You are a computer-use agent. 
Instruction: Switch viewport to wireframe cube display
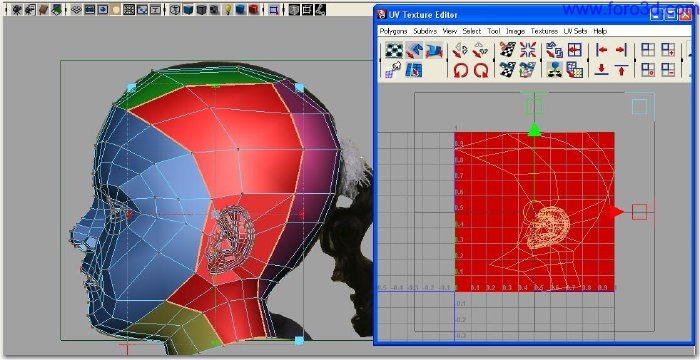(175, 9)
